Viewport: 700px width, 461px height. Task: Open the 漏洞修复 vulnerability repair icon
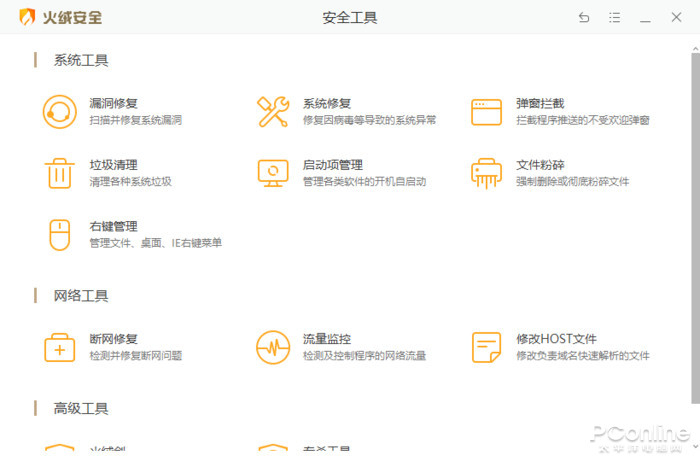(59, 112)
